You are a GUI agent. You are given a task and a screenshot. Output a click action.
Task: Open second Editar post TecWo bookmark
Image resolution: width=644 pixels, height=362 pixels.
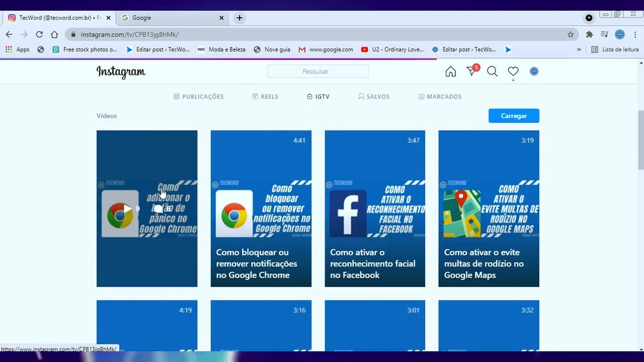[464, 49]
